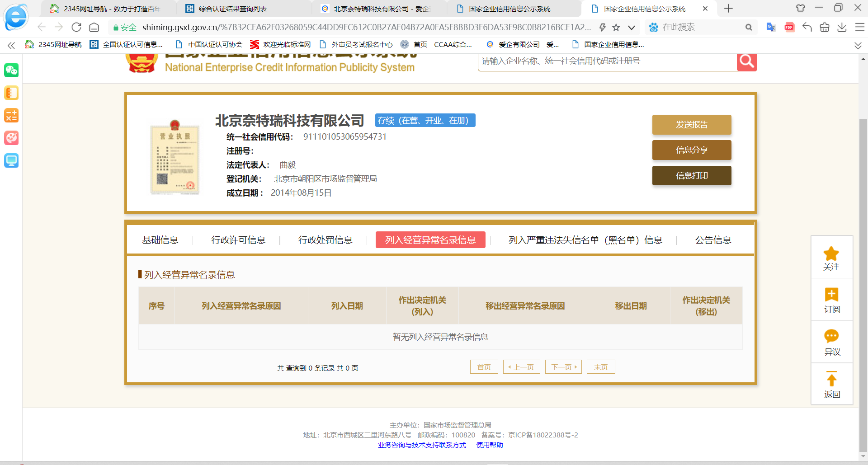Open the WeChat sidebar icon

pos(11,70)
